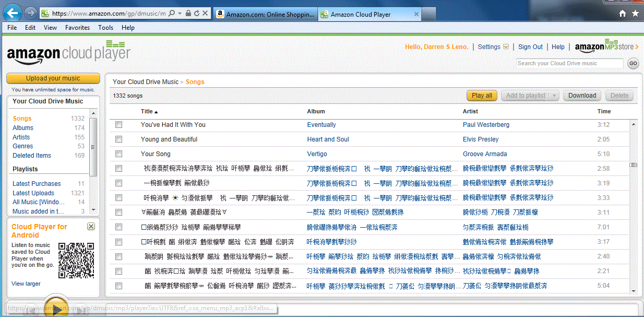Check the box for the 3:19 song
This screenshot has width=644, height=317.
tap(118, 183)
